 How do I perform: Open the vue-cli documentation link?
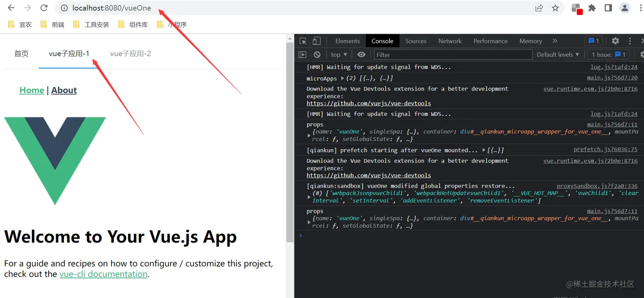pos(103,274)
